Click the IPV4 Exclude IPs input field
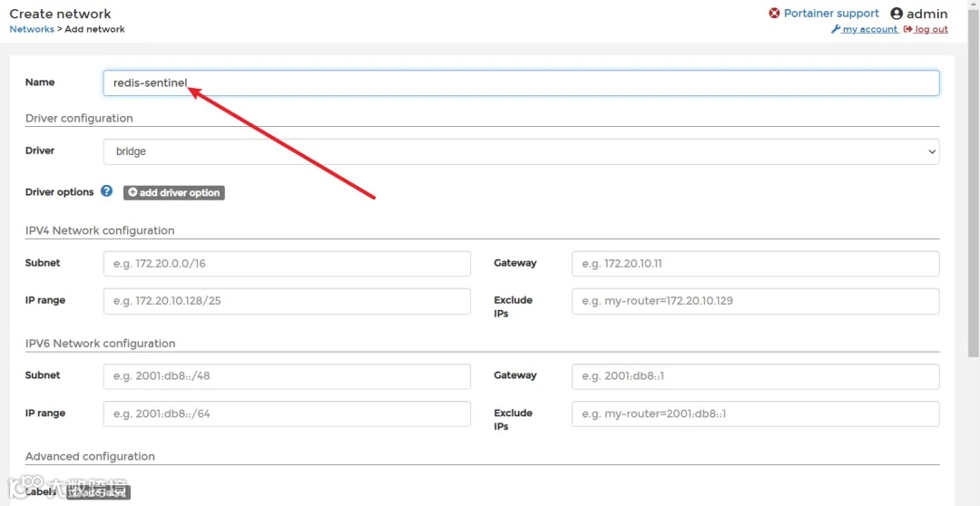The width and height of the screenshot is (980, 506). 756,301
